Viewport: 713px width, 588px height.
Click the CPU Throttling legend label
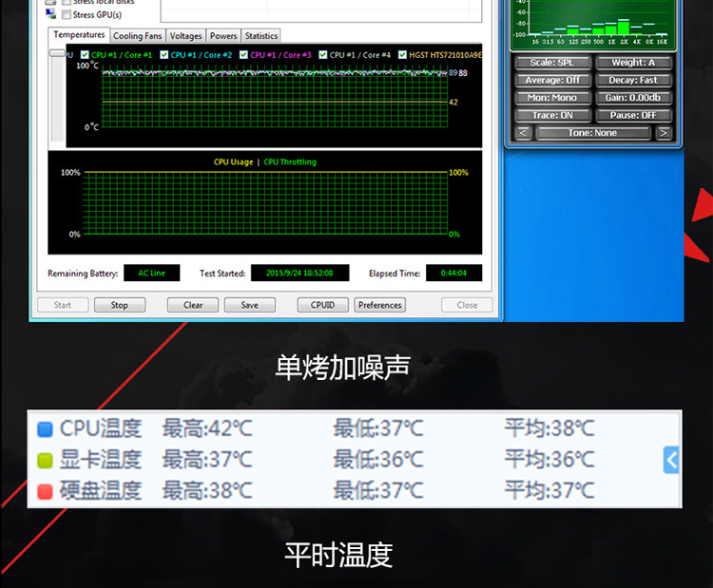pos(290,162)
